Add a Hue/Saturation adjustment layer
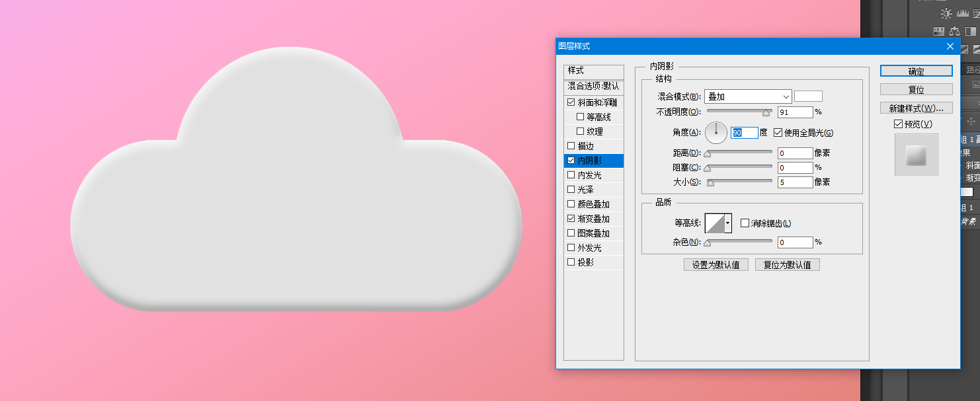This screenshot has height=401, width=980. tap(938, 30)
